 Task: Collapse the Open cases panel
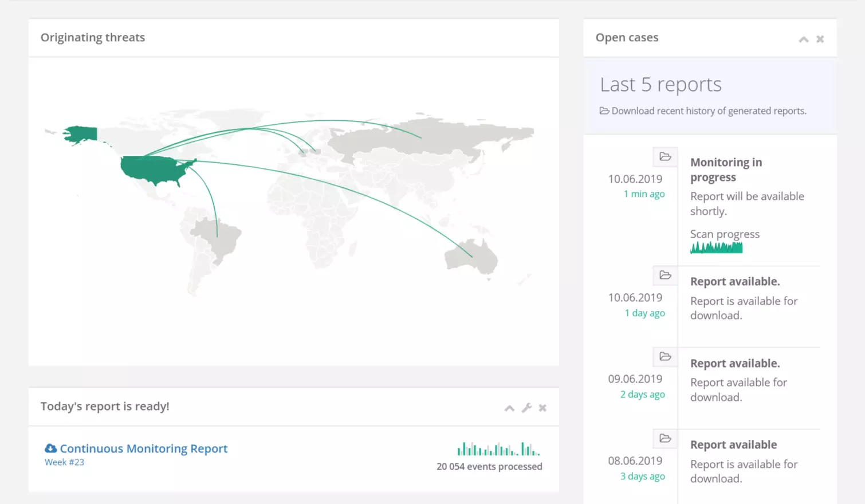coord(804,39)
